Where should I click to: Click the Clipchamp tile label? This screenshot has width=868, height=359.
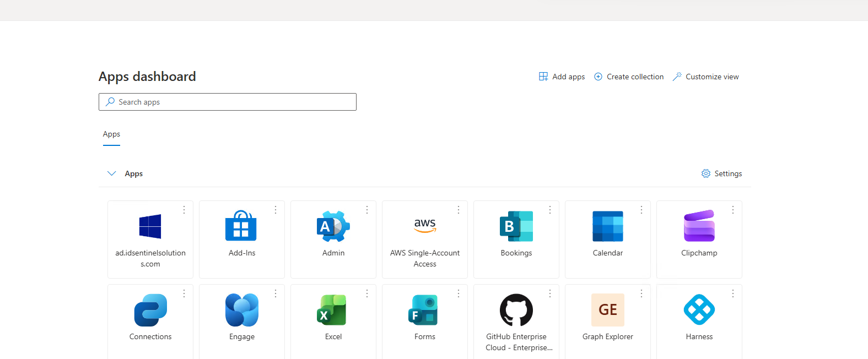(x=699, y=253)
